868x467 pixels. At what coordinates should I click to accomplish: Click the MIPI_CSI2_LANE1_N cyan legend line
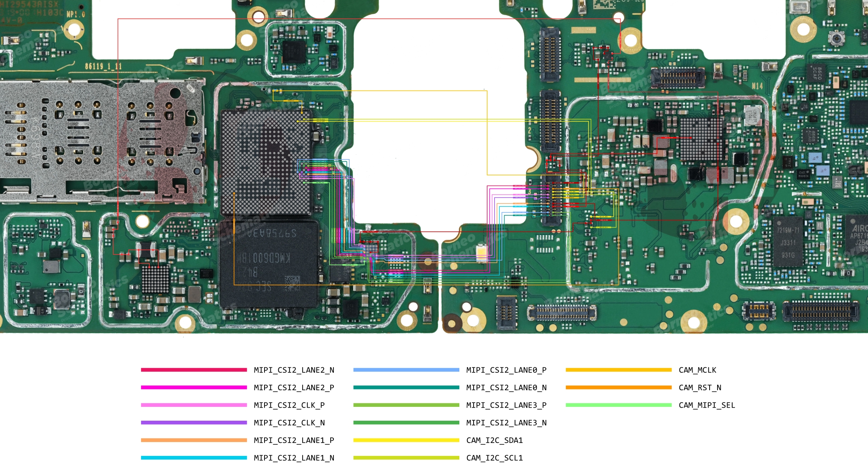click(194, 458)
